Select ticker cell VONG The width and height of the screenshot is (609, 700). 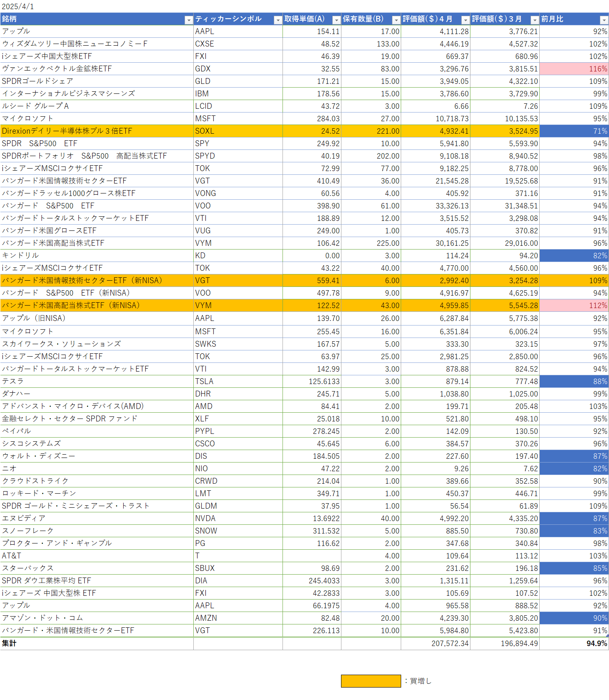238,193
